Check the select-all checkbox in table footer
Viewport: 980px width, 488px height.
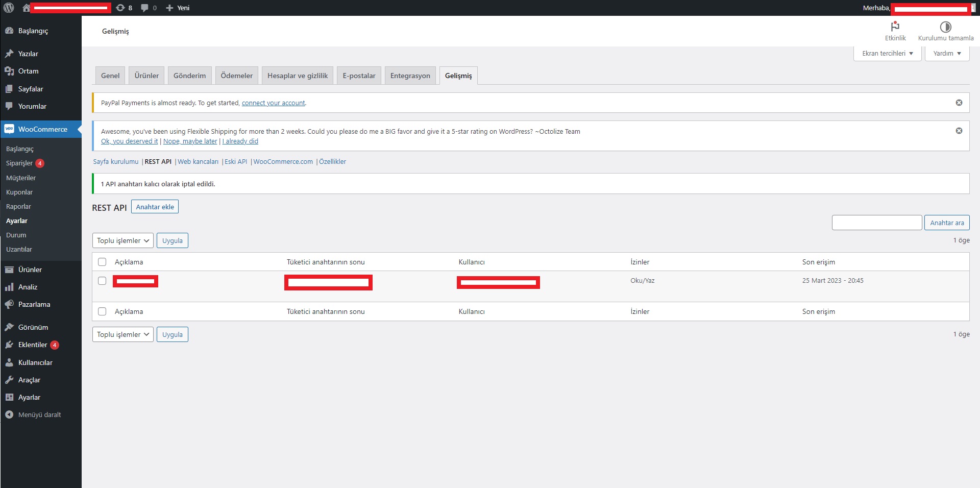(102, 311)
